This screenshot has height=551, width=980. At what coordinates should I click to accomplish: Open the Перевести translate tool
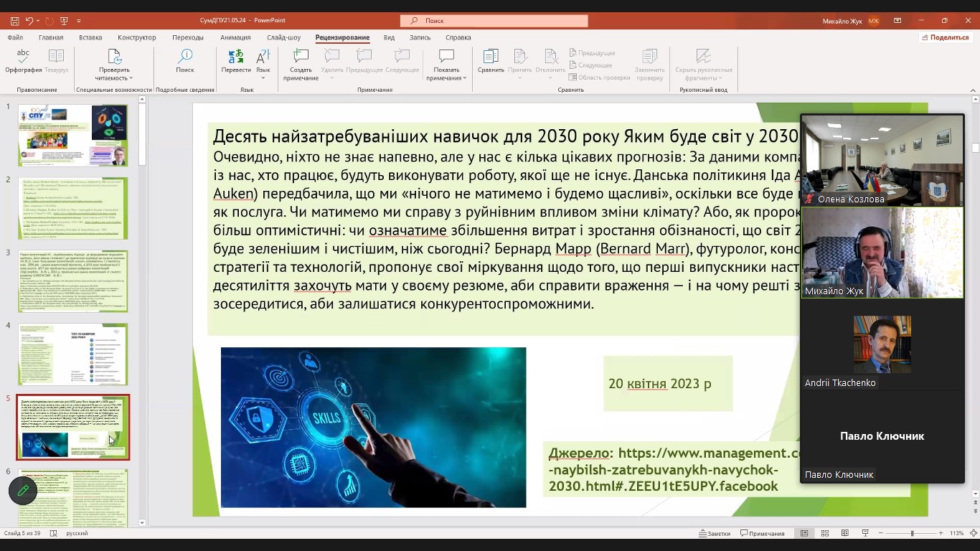(236, 60)
